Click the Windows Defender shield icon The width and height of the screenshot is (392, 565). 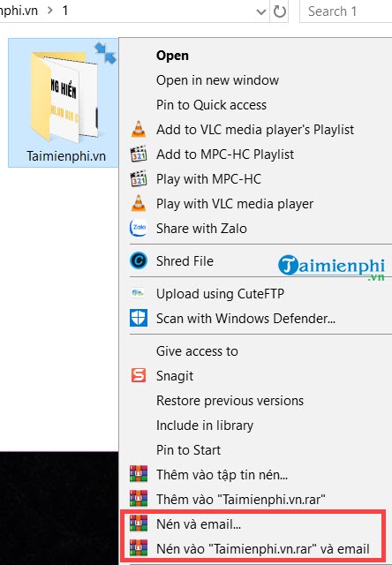tap(139, 318)
